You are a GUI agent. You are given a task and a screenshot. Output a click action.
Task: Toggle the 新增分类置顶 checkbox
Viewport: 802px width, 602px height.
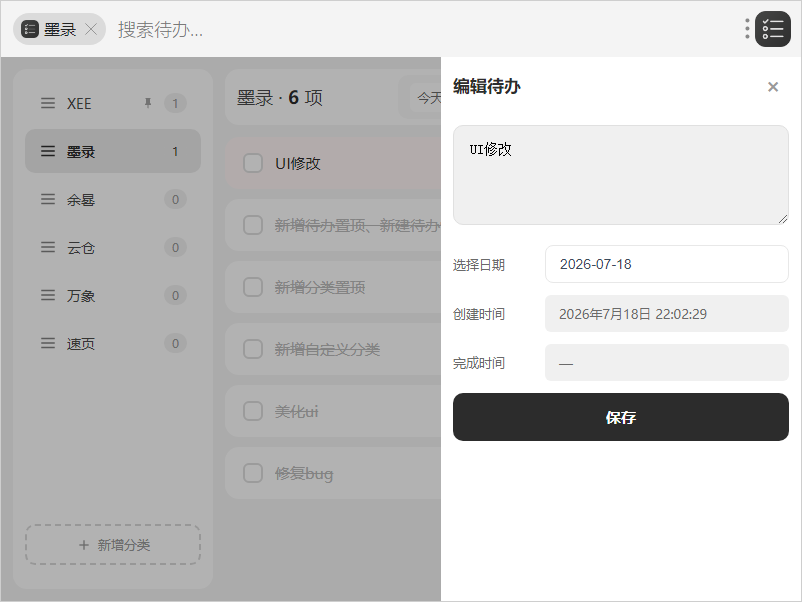pos(253,287)
